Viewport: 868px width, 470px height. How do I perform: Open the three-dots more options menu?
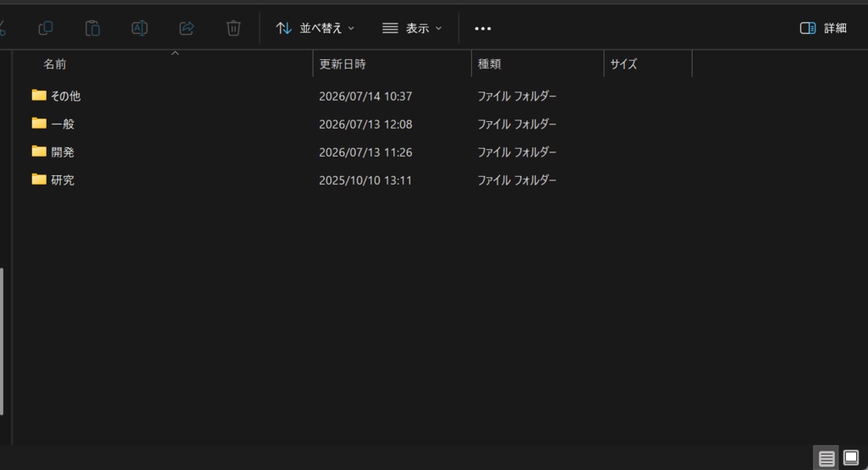[x=482, y=28]
